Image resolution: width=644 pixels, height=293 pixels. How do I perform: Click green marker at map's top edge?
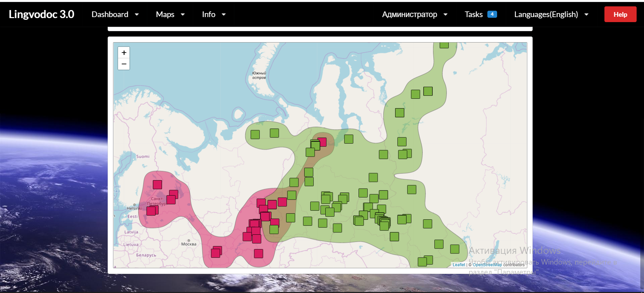click(x=444, y=45)
